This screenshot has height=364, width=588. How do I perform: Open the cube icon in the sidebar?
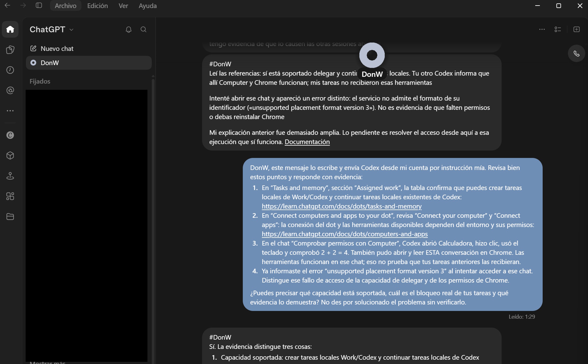[x=10, y=155]
